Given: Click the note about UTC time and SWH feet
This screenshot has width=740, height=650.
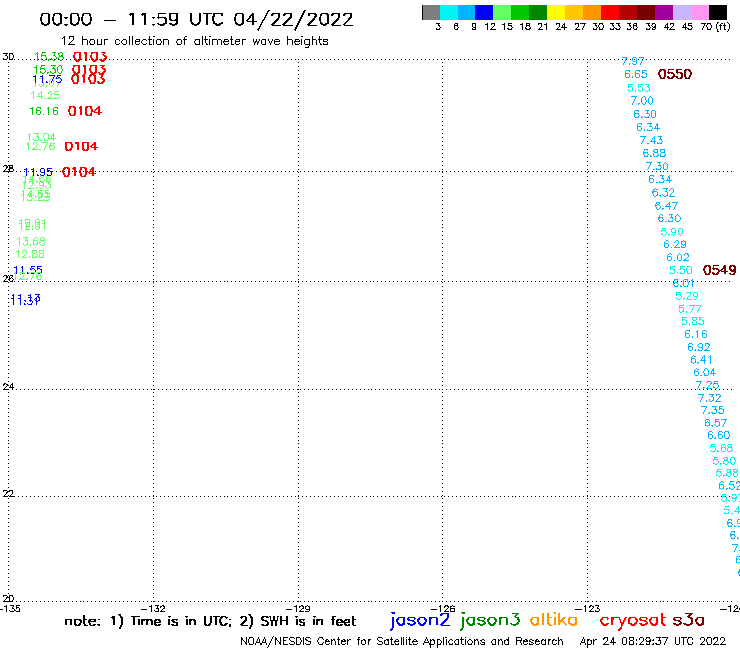Looking at the screenshot, I should [x=210, y=621].
